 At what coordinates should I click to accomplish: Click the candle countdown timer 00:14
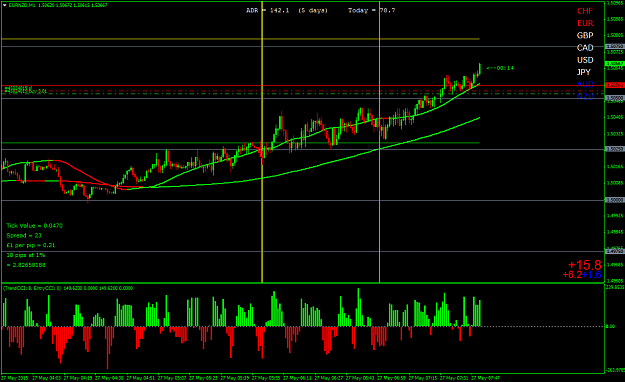point(500,68)
